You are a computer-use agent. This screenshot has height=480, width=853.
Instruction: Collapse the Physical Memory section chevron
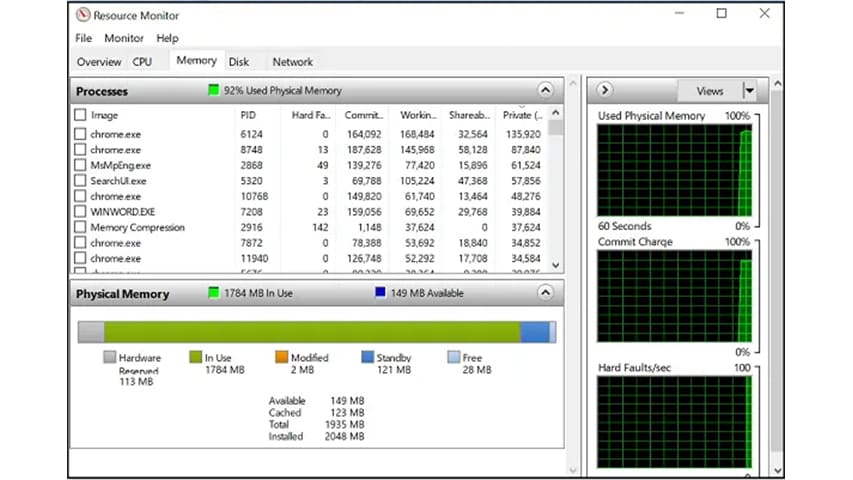546,293
